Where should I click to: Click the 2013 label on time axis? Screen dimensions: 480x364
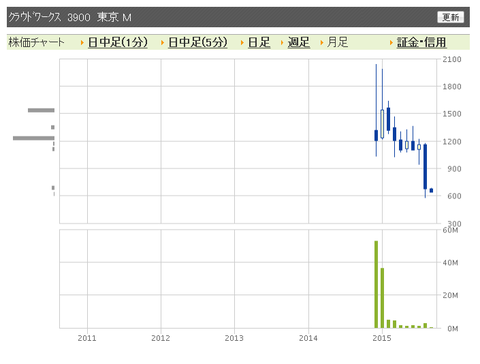click(234, 338)
